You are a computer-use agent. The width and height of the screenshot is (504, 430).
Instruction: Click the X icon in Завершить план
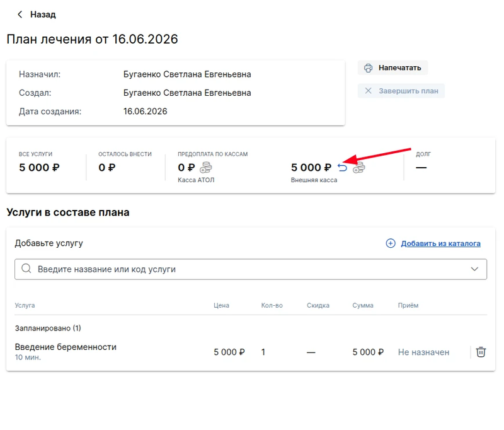[x=369, y=91]
